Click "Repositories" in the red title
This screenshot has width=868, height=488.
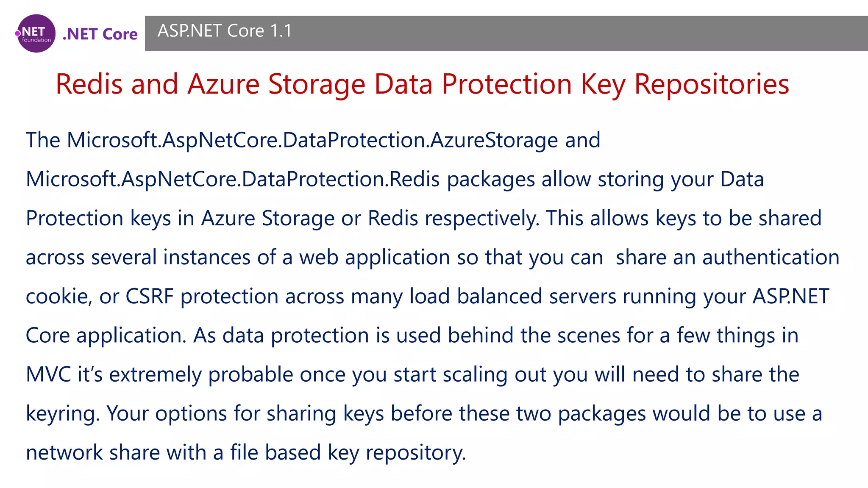(x=711, y=84)
